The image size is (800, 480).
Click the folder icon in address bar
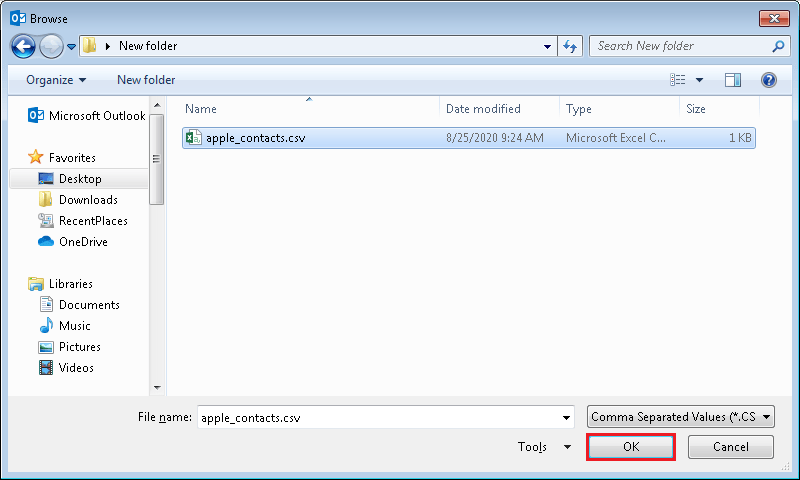pos(89,45)
